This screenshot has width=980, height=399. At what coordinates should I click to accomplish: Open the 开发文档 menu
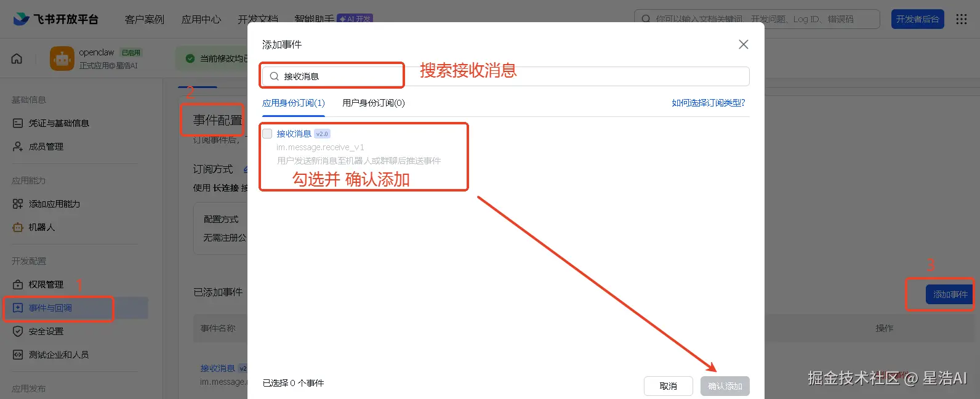pos(258,19)
